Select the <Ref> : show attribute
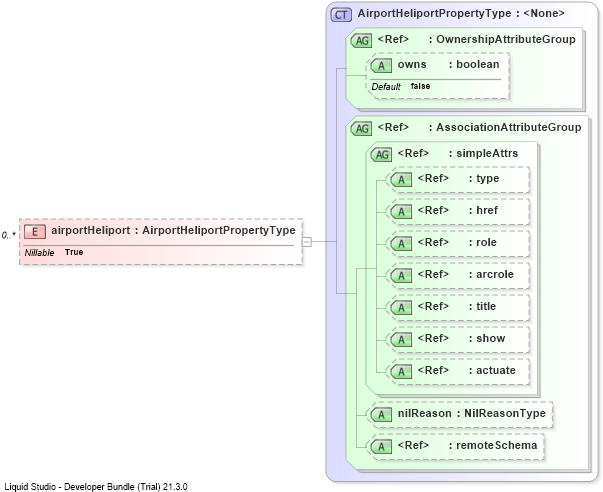This screenshot has height=492, width=603. (x=461, y=338)
